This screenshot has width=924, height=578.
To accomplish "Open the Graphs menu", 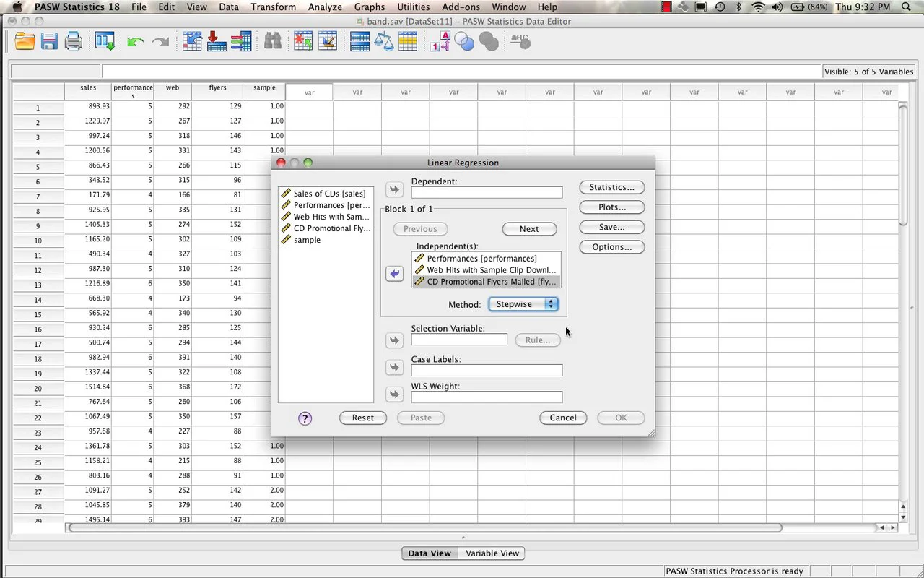I will click(370, 7).
